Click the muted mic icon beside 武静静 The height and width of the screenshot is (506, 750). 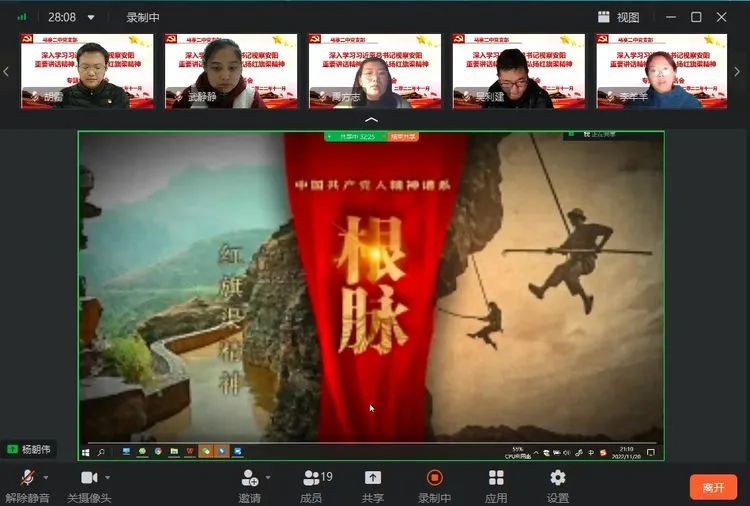[x=178, y=97]
